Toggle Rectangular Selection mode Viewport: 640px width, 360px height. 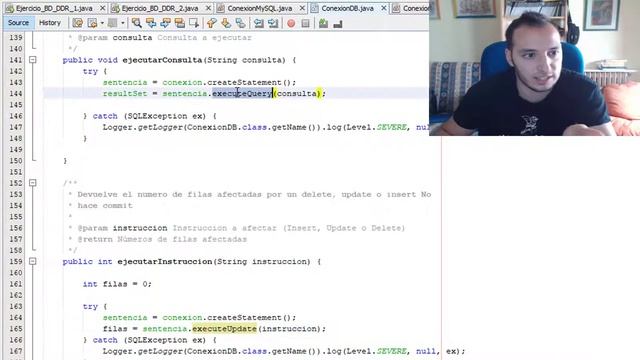coord(193,23)
